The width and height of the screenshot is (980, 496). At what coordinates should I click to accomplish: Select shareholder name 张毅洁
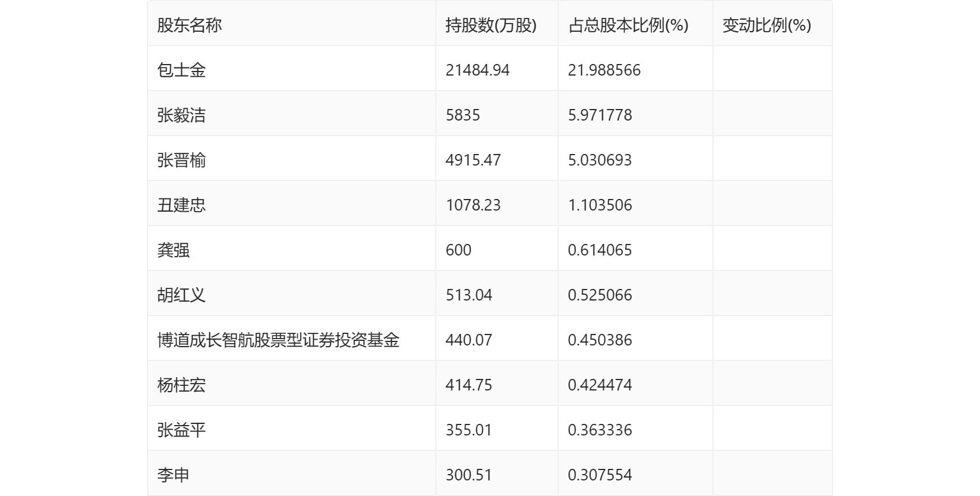182,115
